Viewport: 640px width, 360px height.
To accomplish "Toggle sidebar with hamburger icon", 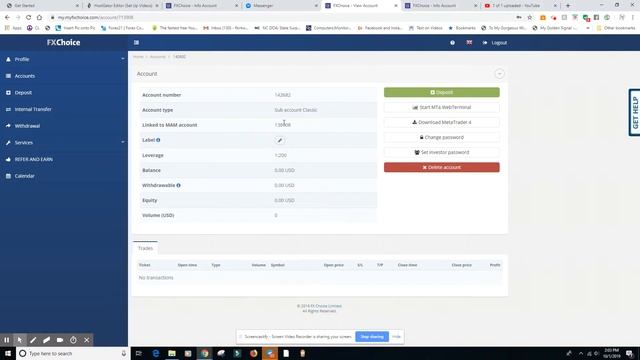I will (x=136, y=42).
